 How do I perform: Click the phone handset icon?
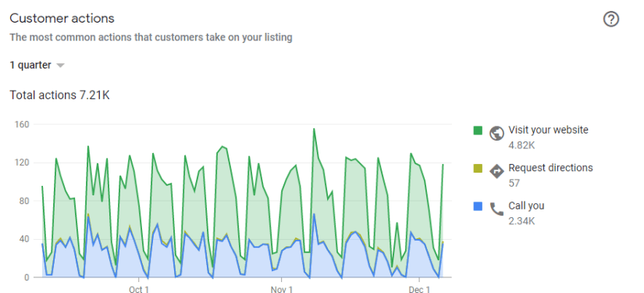496,209
